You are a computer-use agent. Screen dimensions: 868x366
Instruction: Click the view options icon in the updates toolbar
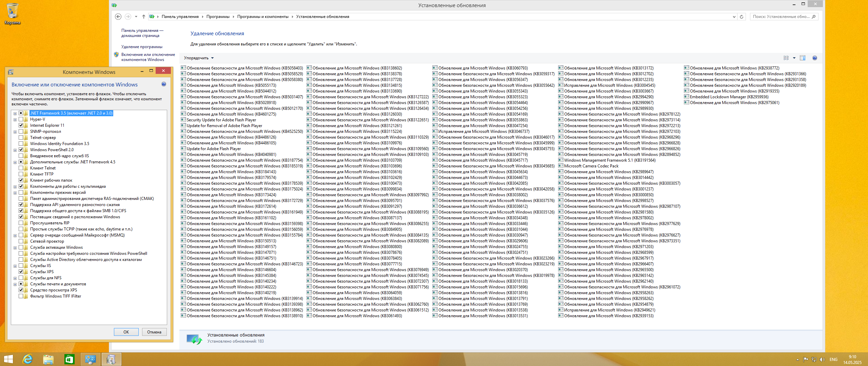[x=786, y=58]
